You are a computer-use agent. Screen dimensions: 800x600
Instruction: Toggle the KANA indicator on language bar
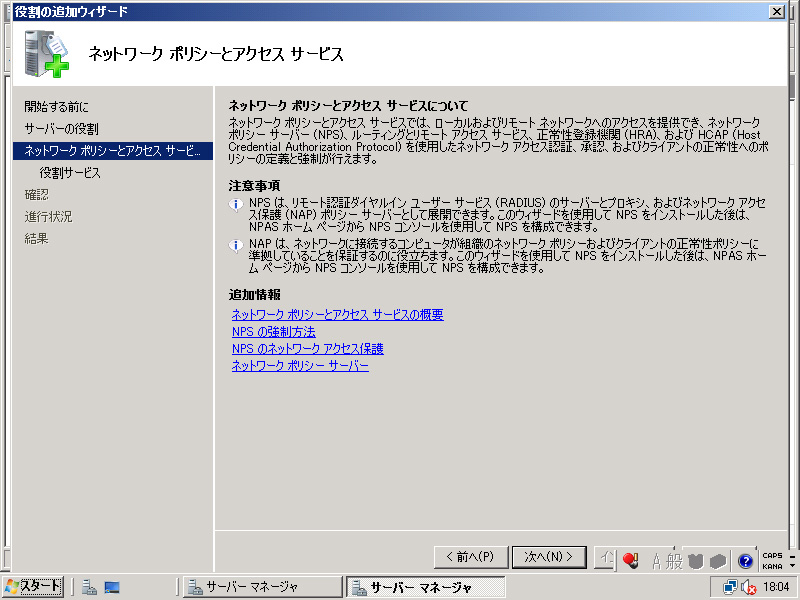772,566
